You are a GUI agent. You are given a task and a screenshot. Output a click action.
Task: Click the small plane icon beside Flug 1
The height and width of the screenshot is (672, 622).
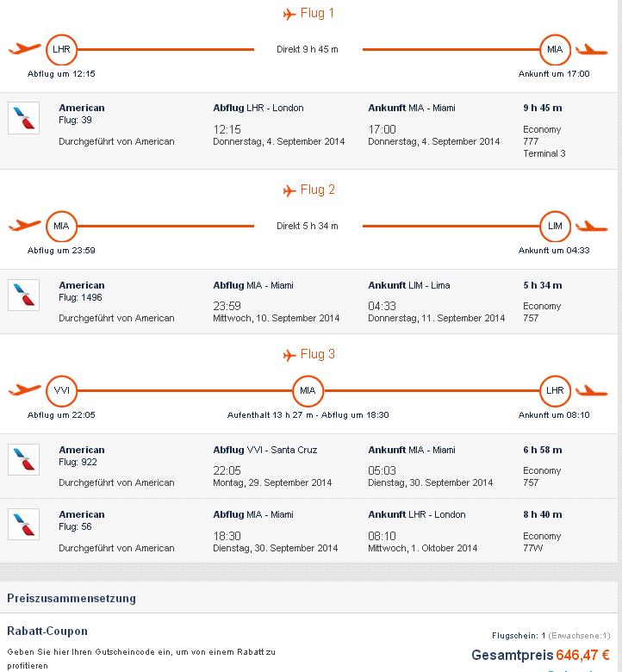(289, 14)
